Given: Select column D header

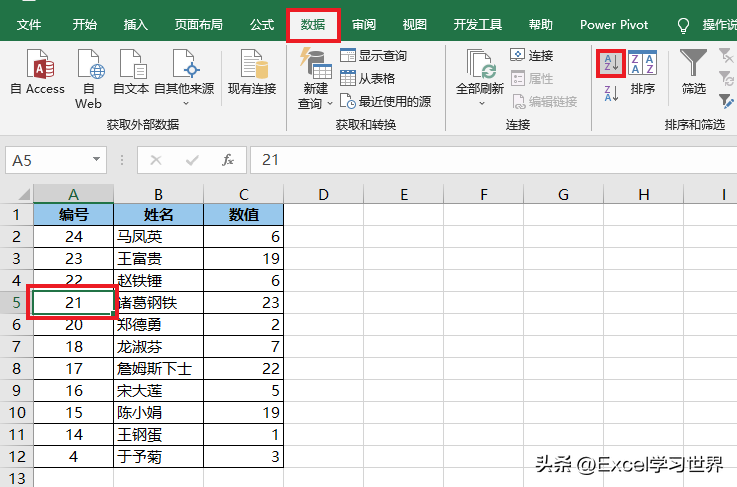Looking at the screenshot, I should [x=323, y=194].
